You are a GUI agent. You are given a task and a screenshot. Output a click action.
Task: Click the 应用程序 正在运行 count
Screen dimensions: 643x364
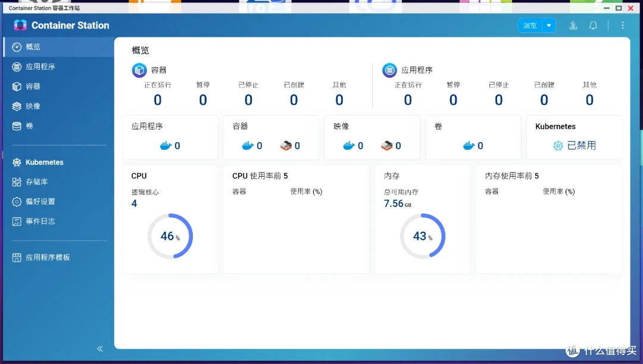[x=408, y=100]
